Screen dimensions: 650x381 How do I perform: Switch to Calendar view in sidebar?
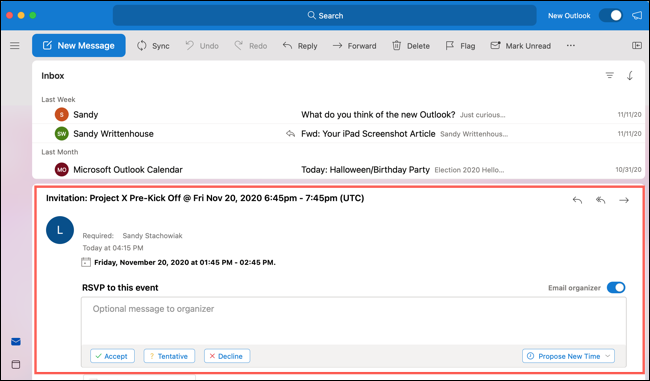[x=16, y=364]
